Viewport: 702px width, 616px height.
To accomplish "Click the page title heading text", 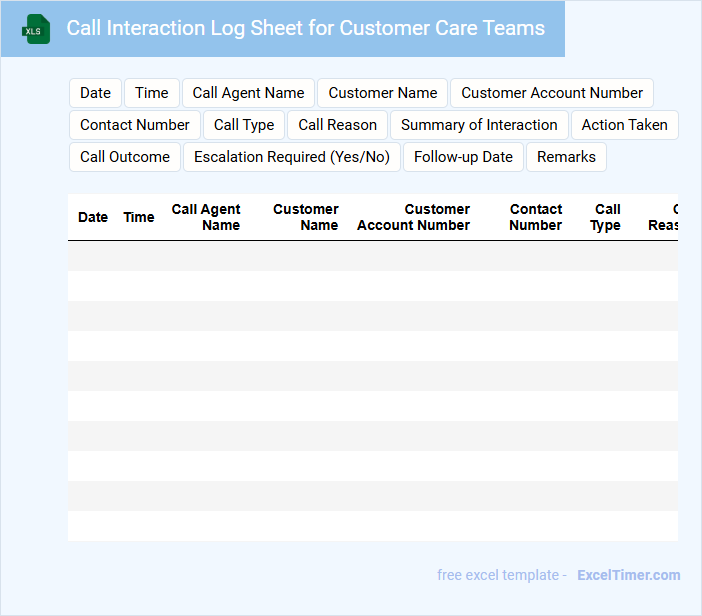I will point(305,28).
